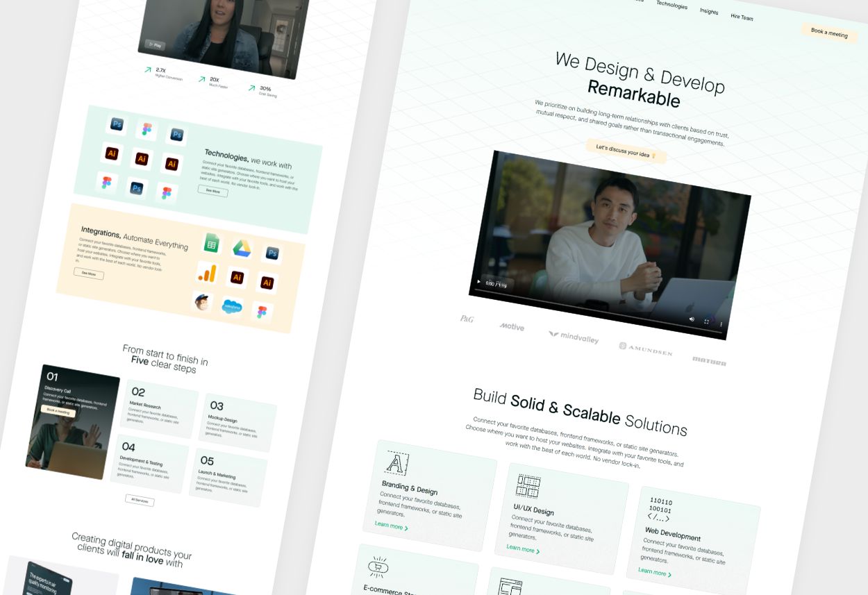868x595 pixels.
Task: Open the Hire Team nav item
Action: pos(742,17)
